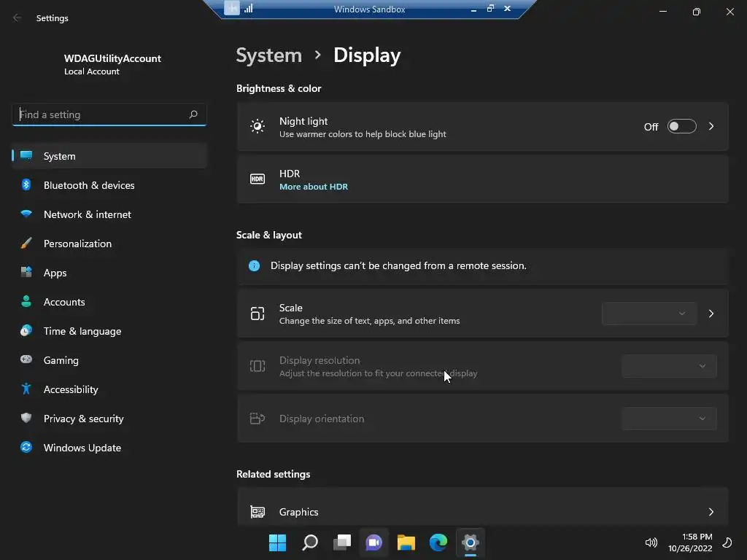
Task: Open the taskbar Search
Action: [310, 542]
